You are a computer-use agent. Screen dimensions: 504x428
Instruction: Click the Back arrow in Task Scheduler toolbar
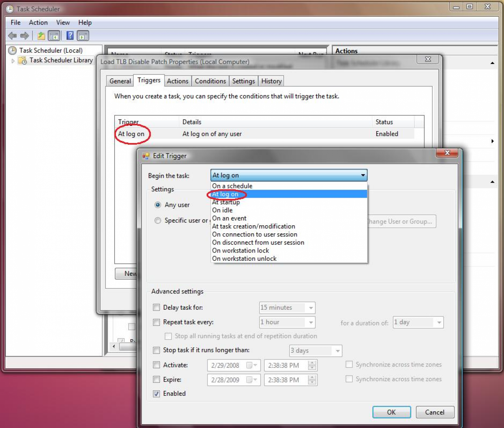coord(13,36)
